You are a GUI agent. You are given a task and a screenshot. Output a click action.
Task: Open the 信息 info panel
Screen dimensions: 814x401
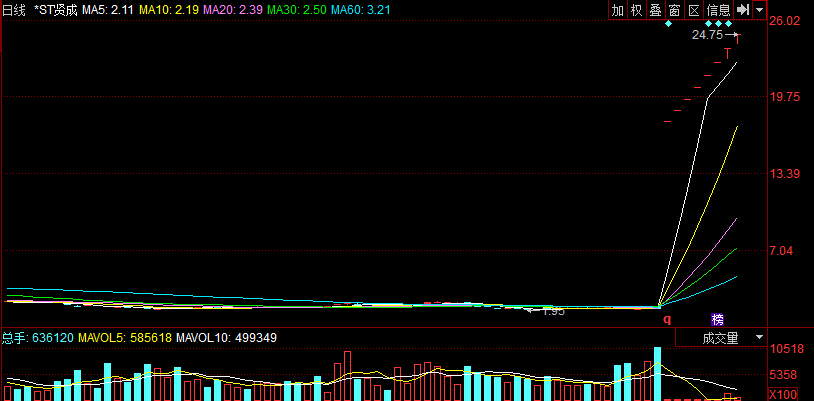click(x=718, y=10)
